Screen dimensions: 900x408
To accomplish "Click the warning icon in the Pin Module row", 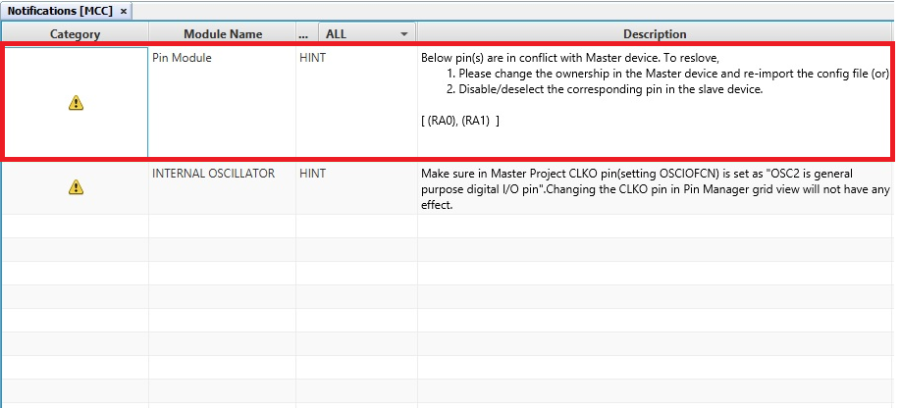I will (76, 102).
